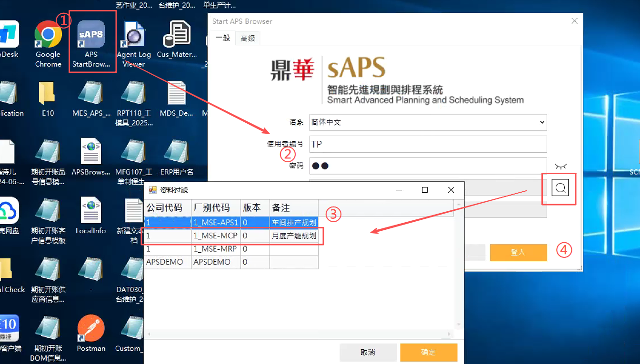Screen dimensions: 640x364
Task: Click the 版本 column header
Action: (x=255, y=208)
